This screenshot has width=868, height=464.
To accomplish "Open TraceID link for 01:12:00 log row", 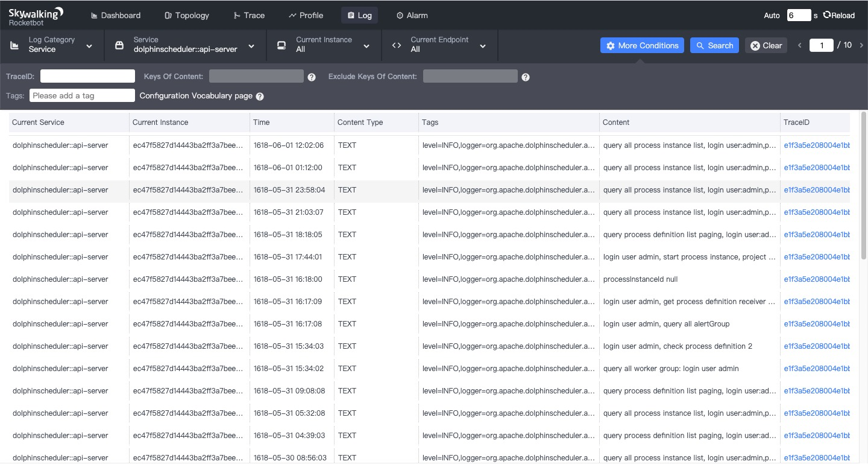I will coord(817,168).
